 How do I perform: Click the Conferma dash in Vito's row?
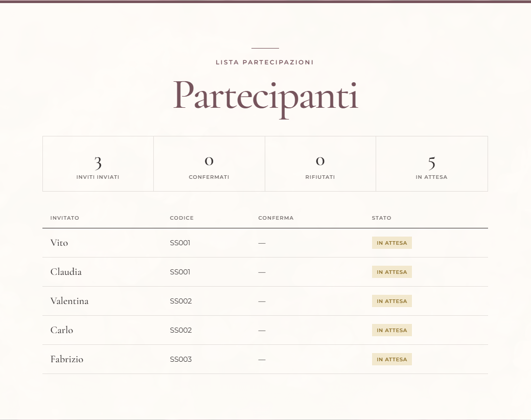pos(262,243)
